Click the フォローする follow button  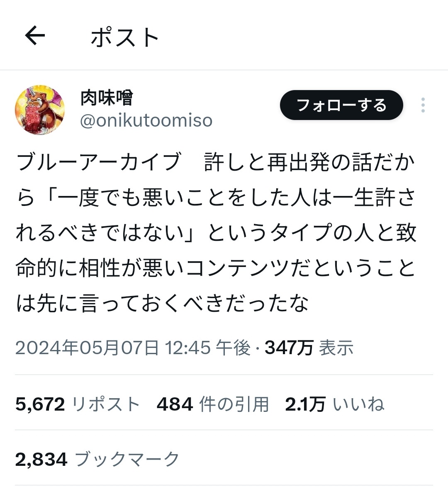pos(341,105)
